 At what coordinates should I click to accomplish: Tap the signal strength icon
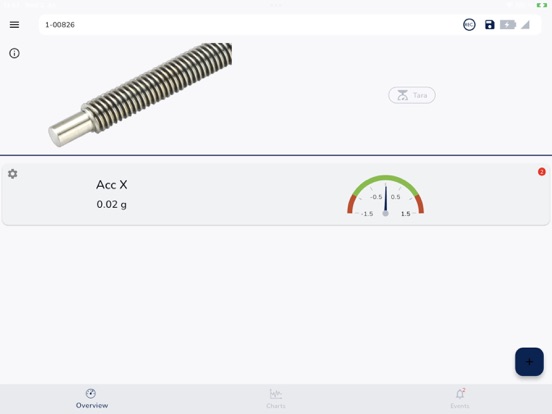[x=525, y=25]
